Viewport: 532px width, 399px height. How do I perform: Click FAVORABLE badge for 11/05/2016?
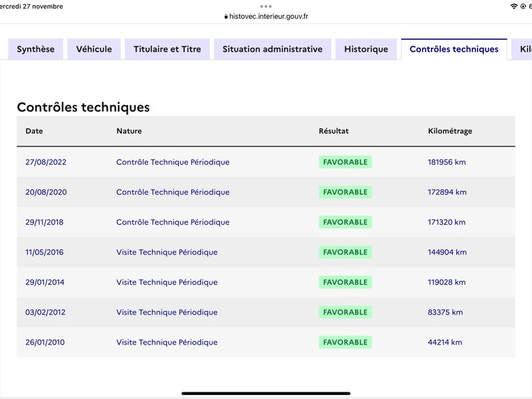click(345, 252)
